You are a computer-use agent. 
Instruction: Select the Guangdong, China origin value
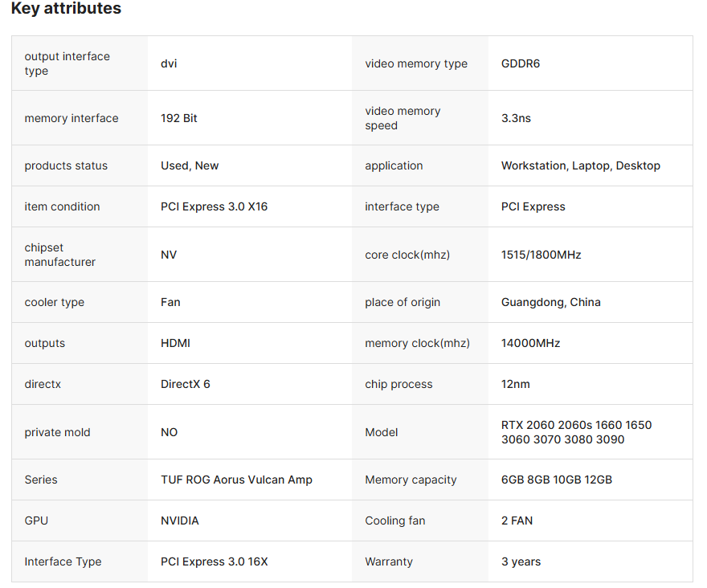click(551, 302)
